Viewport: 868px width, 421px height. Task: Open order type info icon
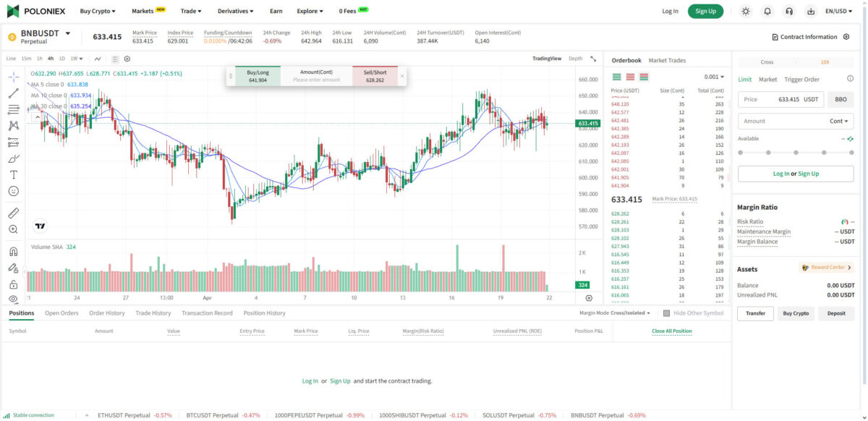[x=850, y=79]
